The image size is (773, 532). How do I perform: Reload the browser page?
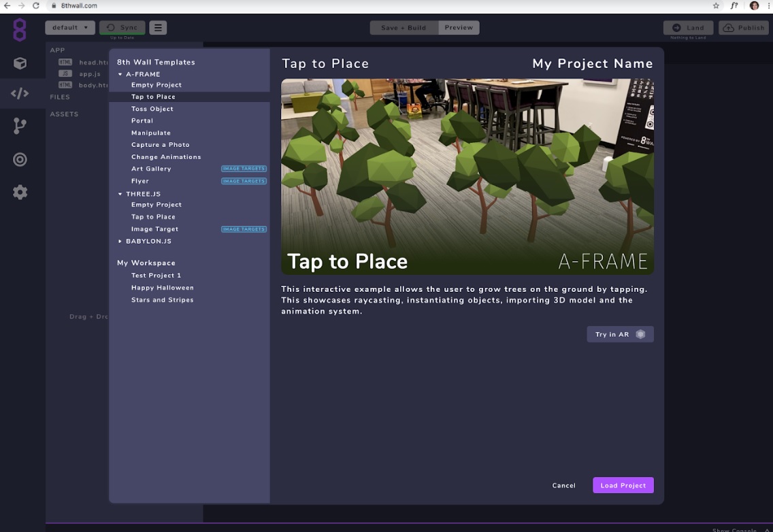click(35, 5)
